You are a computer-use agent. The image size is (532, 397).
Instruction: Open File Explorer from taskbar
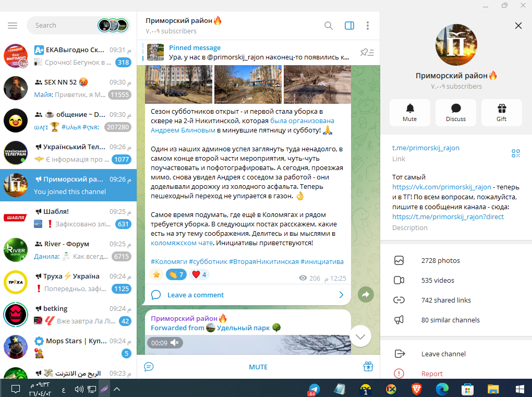(x=493, y=389)
